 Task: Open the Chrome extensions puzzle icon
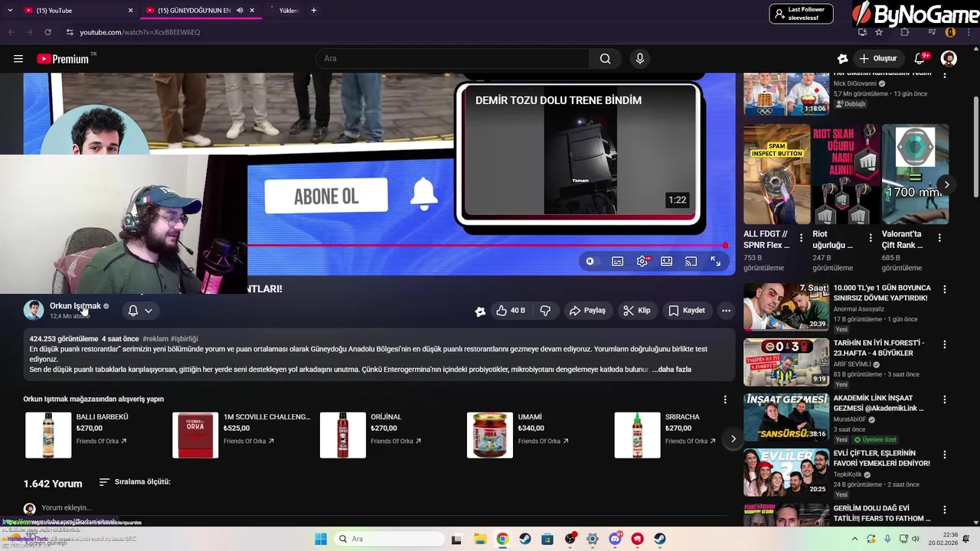[x=905, y=32]
